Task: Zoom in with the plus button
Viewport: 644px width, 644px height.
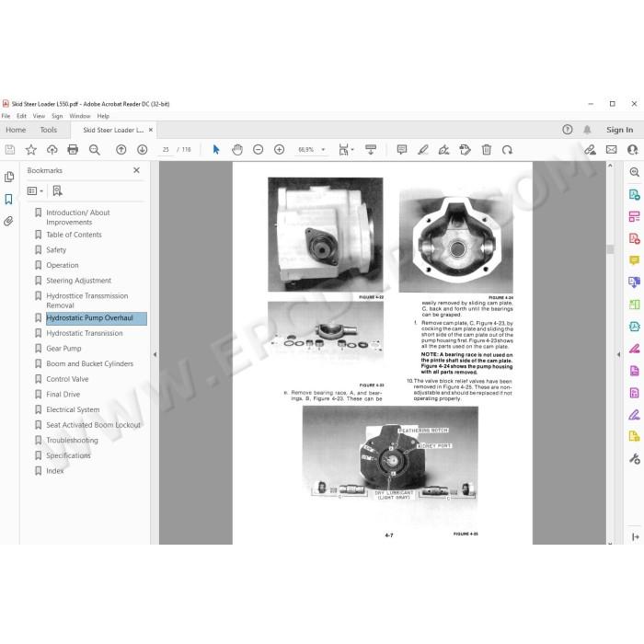Action: click(280, 150)
